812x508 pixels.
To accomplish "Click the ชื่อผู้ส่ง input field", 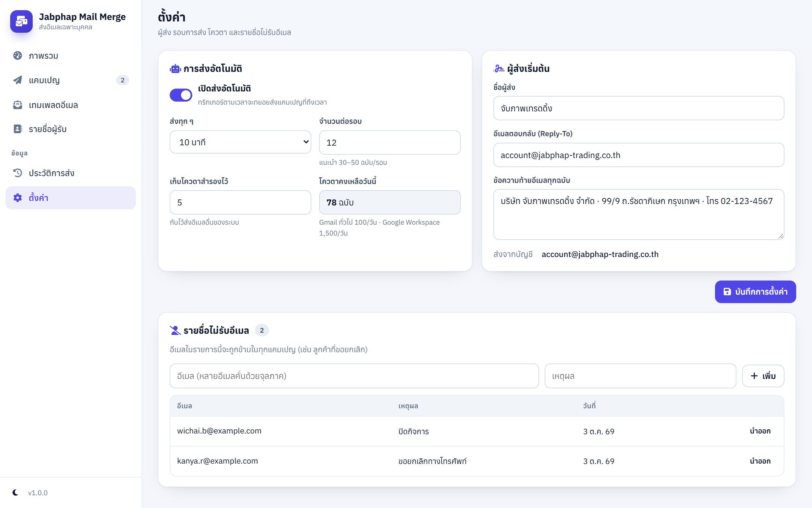I will (638, 108).
